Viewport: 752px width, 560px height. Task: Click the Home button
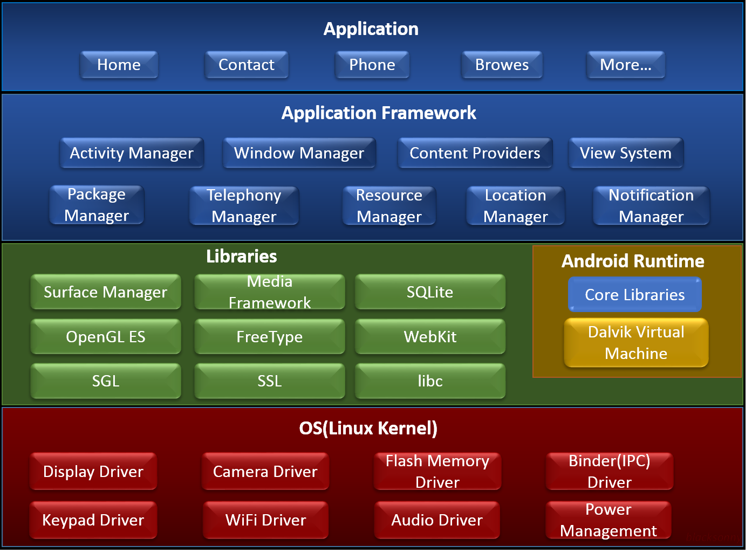click(x=119, y=64)
